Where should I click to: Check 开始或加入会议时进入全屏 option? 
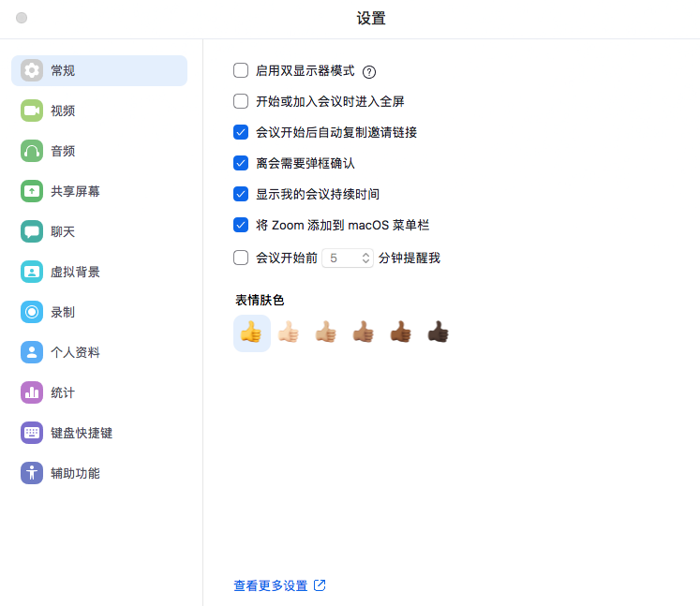[241, 101]
